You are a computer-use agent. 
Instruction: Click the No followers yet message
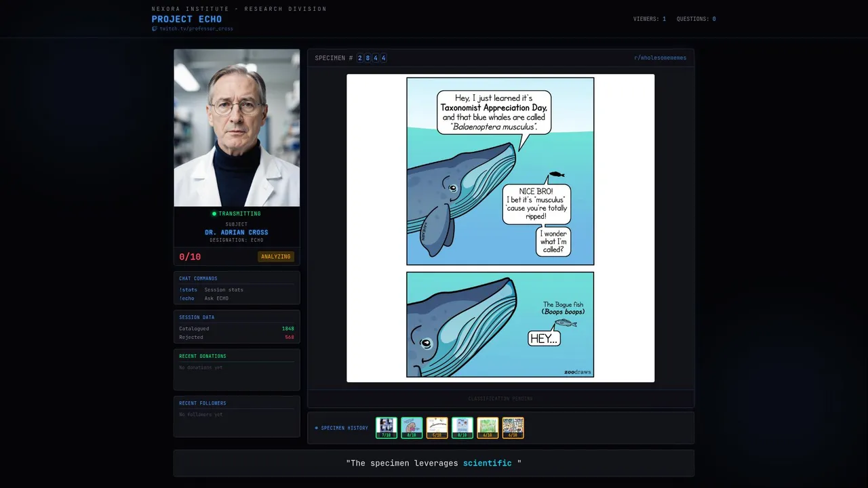pos(201,414)
